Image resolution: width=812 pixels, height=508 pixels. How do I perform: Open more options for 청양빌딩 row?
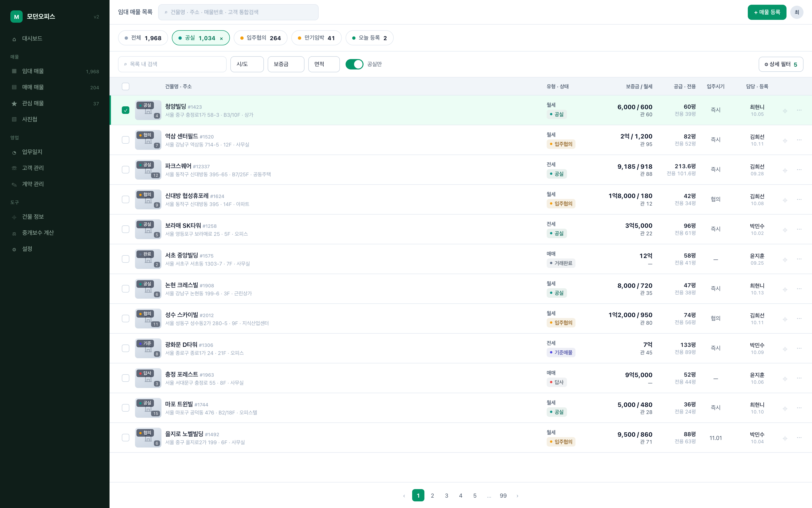click(799, 110)
